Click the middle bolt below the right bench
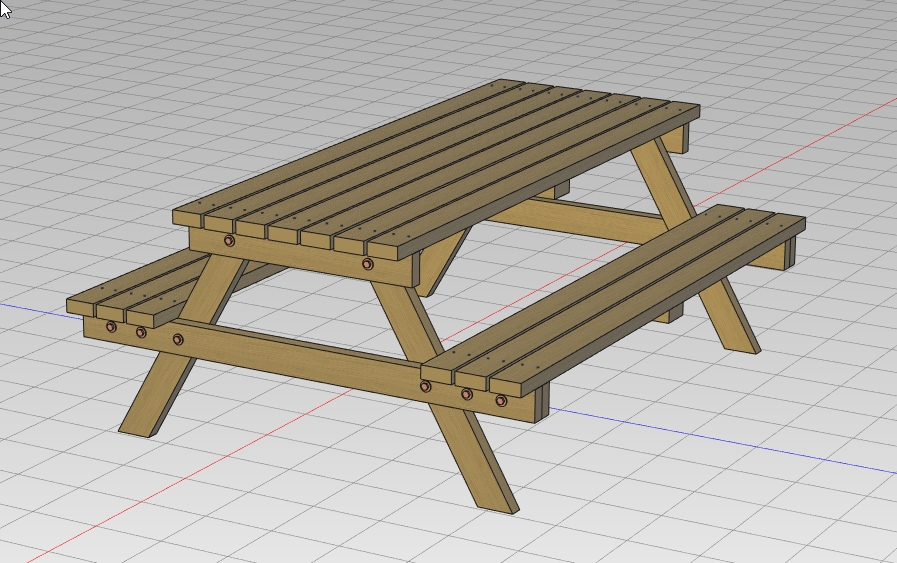This screenshot has height=563, width=897. [x=466, y=394]
